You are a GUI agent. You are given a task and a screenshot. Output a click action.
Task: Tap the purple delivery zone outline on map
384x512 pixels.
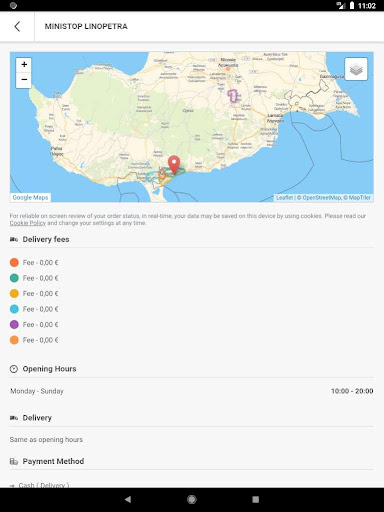pos(233,96)
